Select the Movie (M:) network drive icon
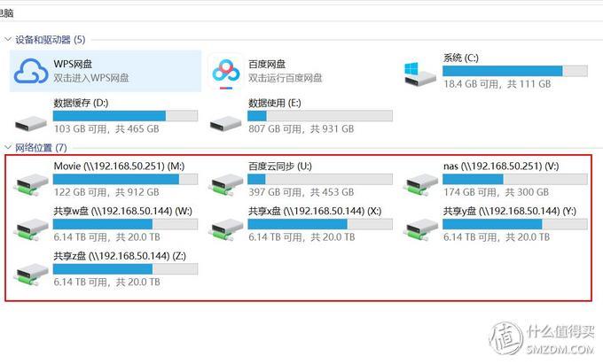 31,185
